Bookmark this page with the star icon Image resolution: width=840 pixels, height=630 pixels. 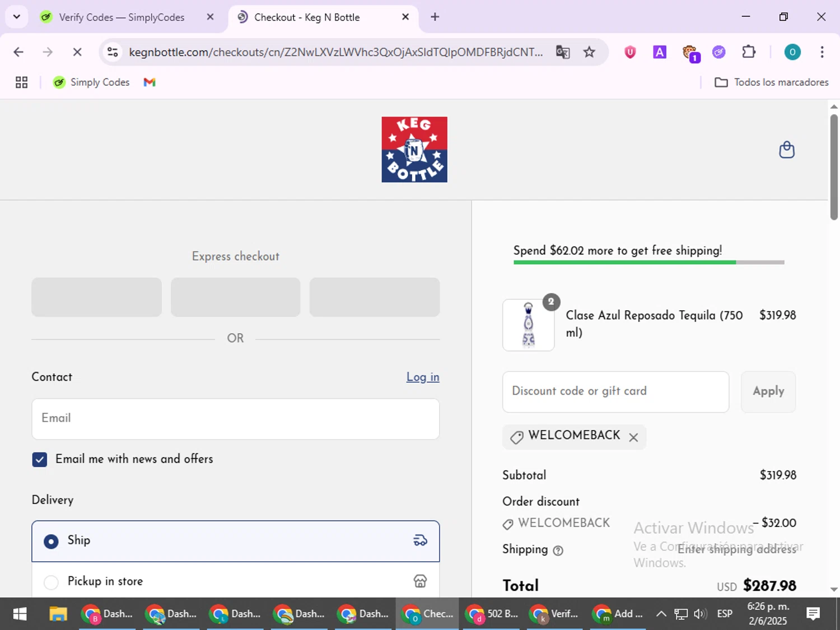[x=589, y=52]
